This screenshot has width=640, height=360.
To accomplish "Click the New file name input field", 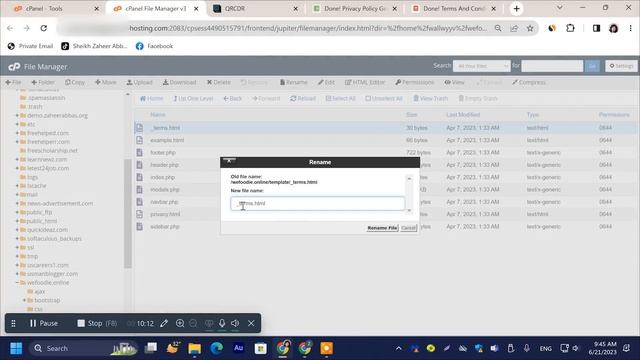I will pyautogui.click(x=318, y=203).
